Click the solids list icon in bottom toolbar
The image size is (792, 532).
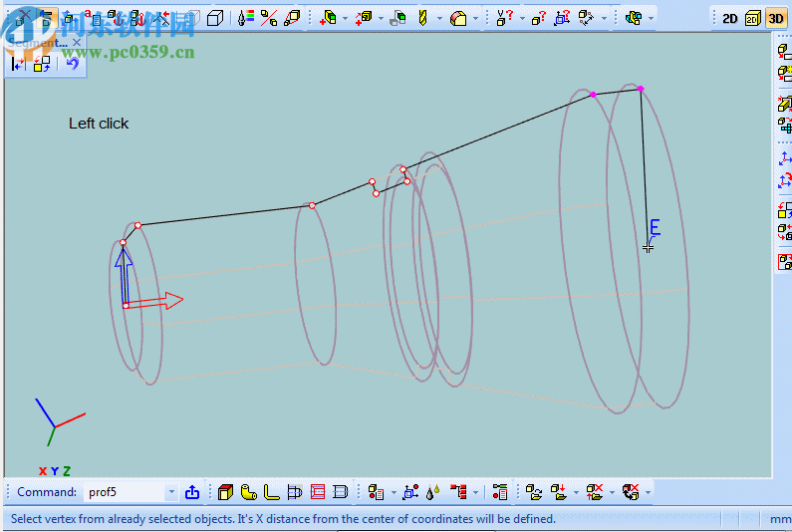point(376,492)
